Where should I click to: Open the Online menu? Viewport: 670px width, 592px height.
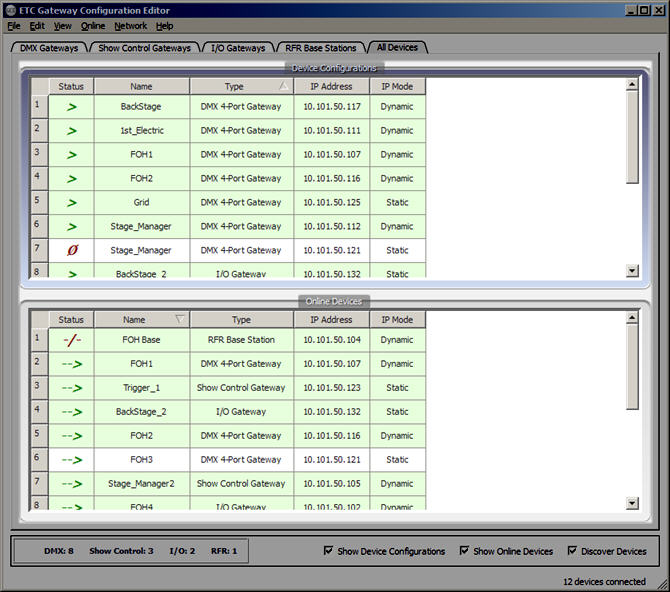(93, 26)
